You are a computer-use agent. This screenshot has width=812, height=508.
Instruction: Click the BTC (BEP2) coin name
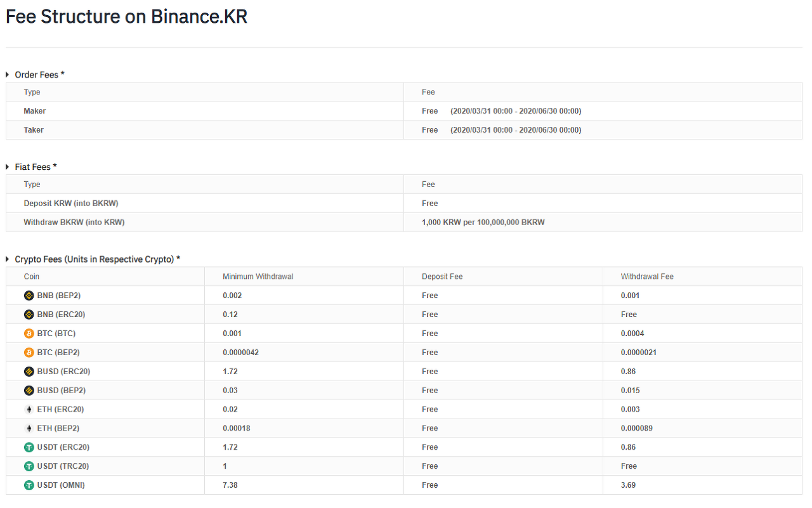pos(58,353)
